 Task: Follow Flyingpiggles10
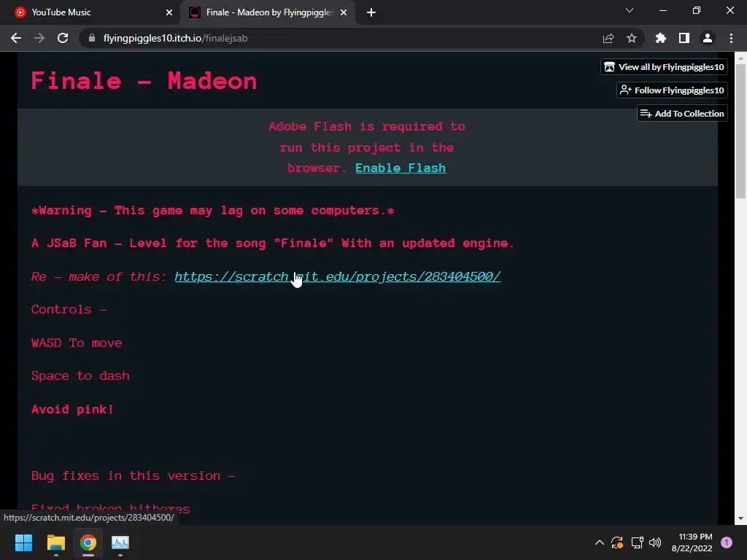672,90
